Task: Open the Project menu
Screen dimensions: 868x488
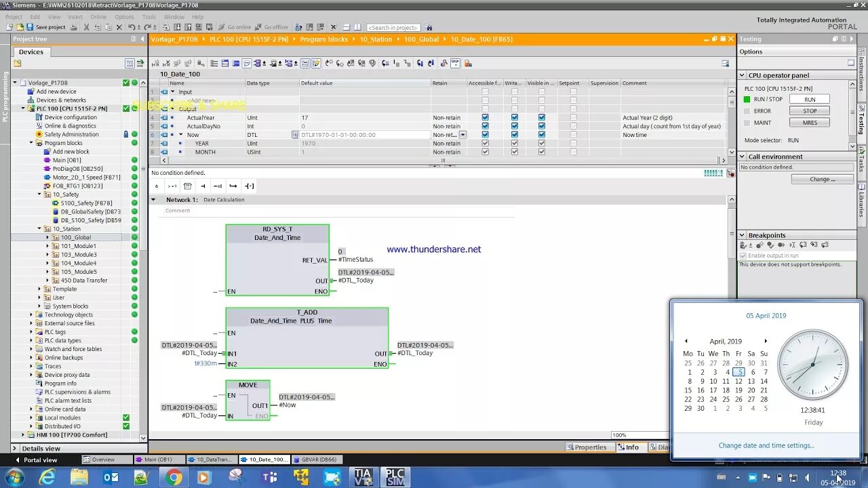Action: 14,17
